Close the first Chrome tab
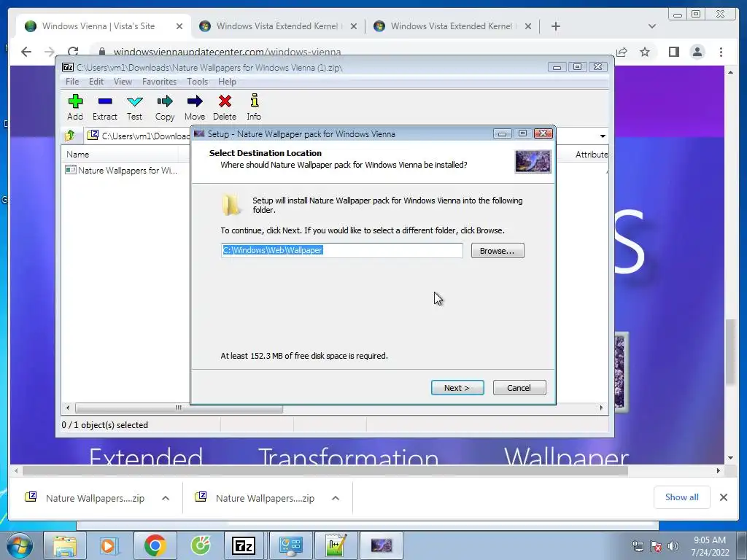Screen dimensions: 747x560 tap(179, 26)
